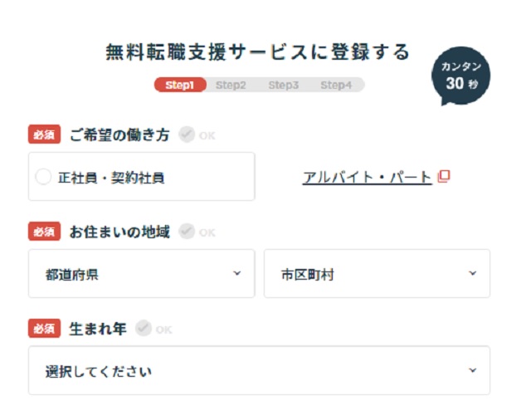531x420 pixels.
Task: Click OK checkmark icon beside お住まいの地域
Action: click(x=187, y=232)
